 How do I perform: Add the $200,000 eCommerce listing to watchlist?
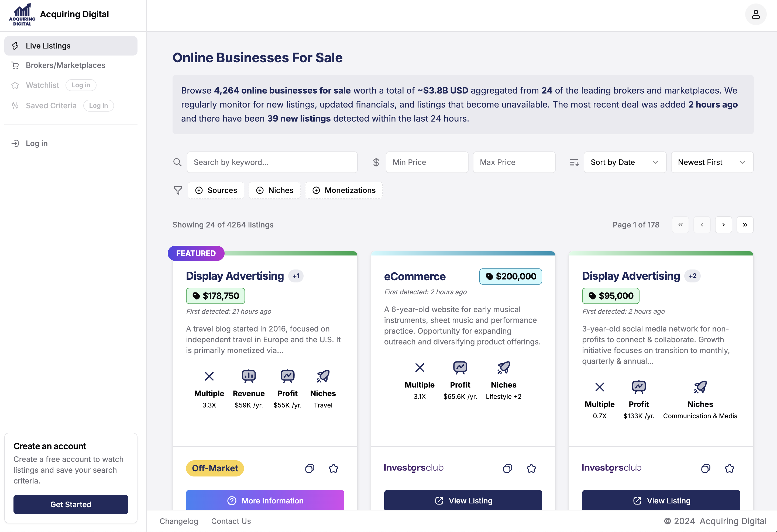pyautogui.click(x=531, y=468)
